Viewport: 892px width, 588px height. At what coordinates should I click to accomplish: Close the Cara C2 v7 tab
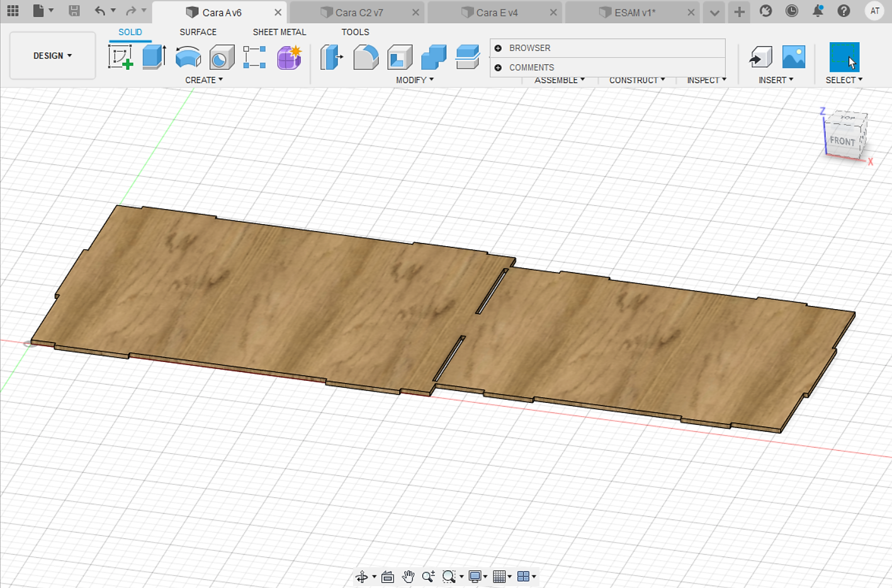coord(415,13)
